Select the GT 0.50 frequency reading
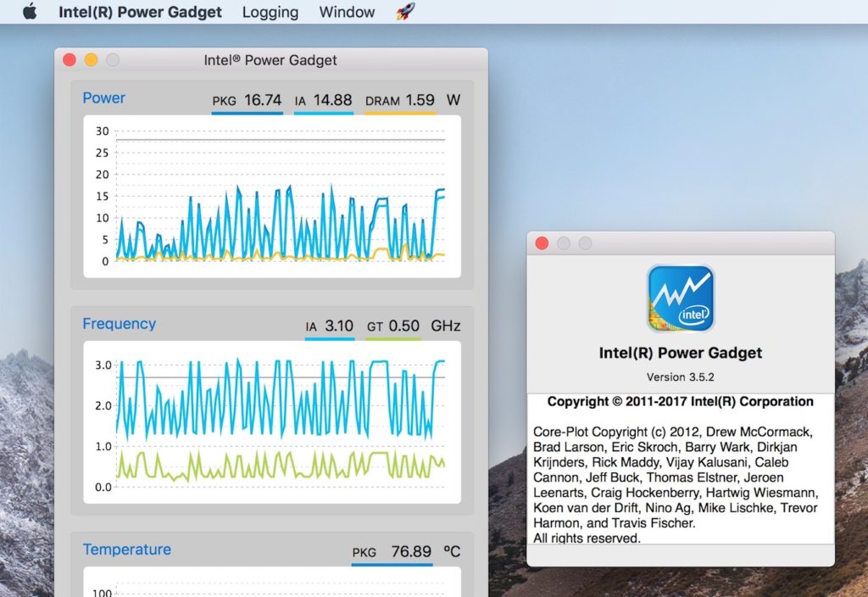The image size is (868, 597). (393, 326)
